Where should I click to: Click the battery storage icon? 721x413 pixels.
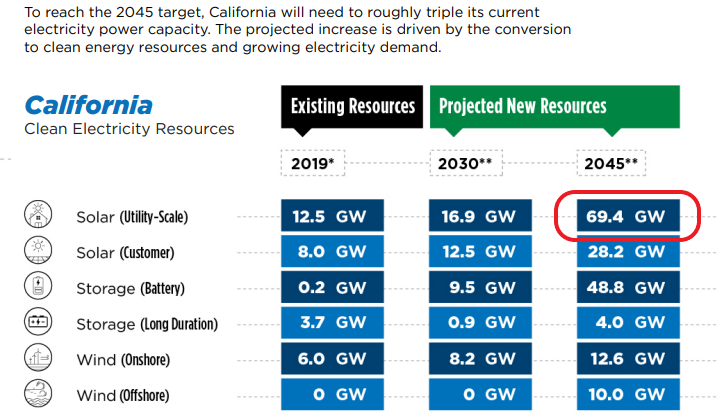(x=38, y=286)
